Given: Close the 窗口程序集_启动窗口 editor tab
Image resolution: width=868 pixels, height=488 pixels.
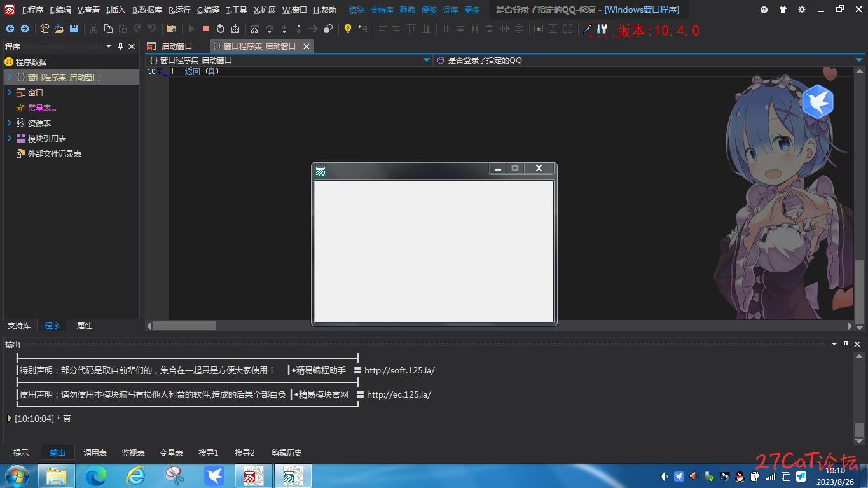Looking at the screenshot, I should click(307, 46).
